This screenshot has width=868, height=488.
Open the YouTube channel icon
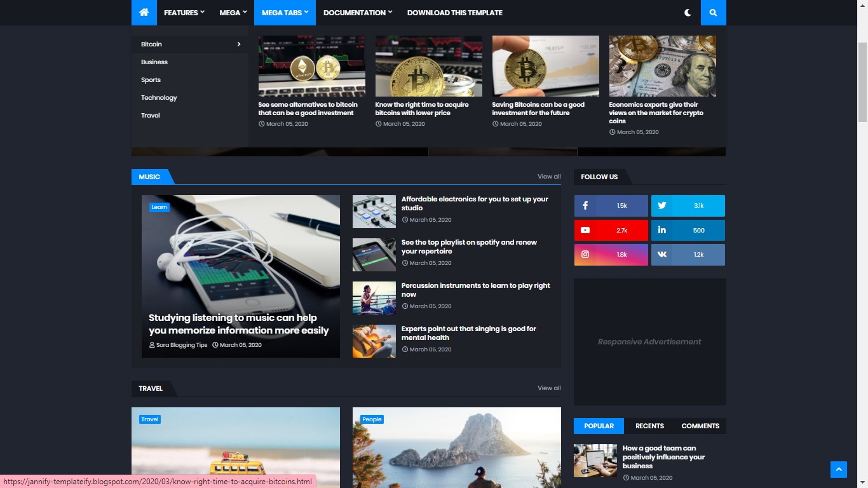(x=611, y=230)
